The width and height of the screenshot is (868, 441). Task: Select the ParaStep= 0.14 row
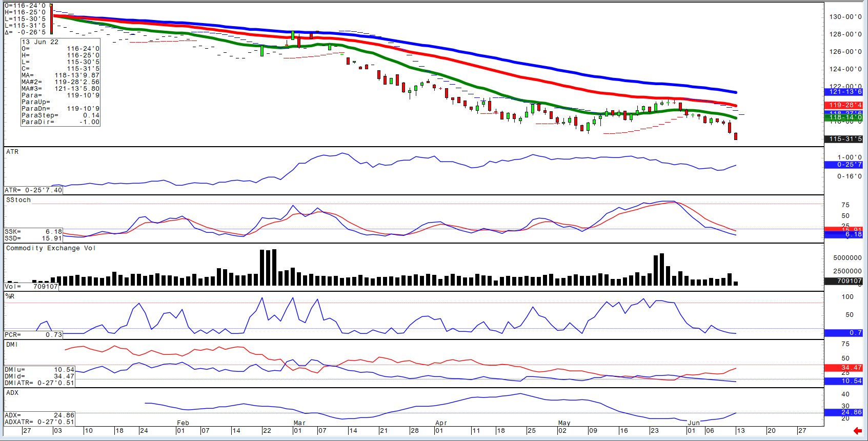(x=60, y=115)
